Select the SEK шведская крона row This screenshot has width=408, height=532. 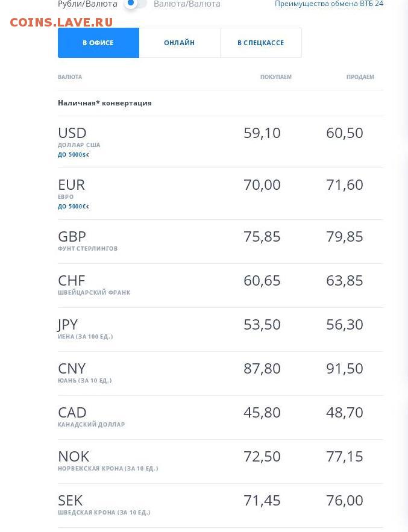click(221, 505)
